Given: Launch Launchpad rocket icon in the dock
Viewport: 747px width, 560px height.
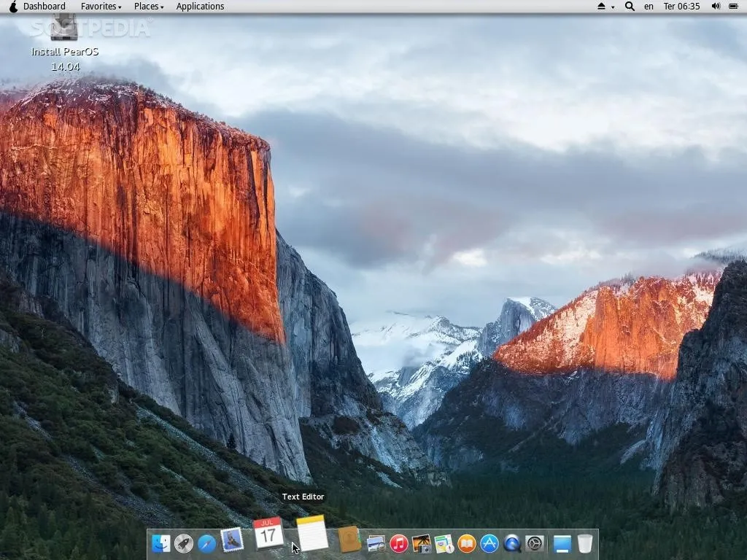Looking at the screenshot, I should pos(184,543).
